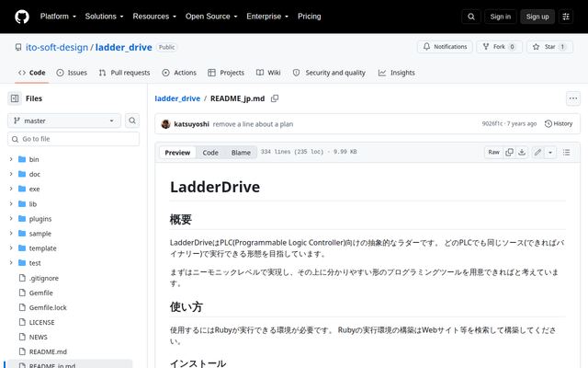Focus the Go to file field
The image size is (588, 368).
[73, 139]
